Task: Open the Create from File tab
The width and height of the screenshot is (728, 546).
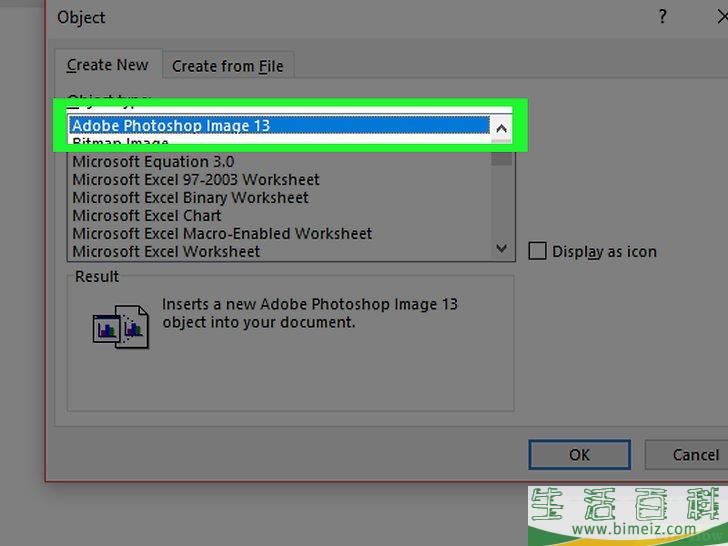Action: coord(227,66)
